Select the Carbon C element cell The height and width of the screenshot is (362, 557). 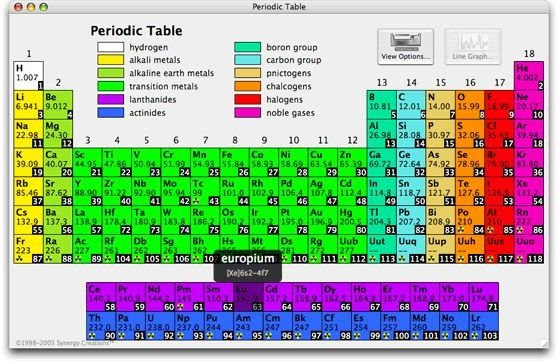(x=411, y=105)
